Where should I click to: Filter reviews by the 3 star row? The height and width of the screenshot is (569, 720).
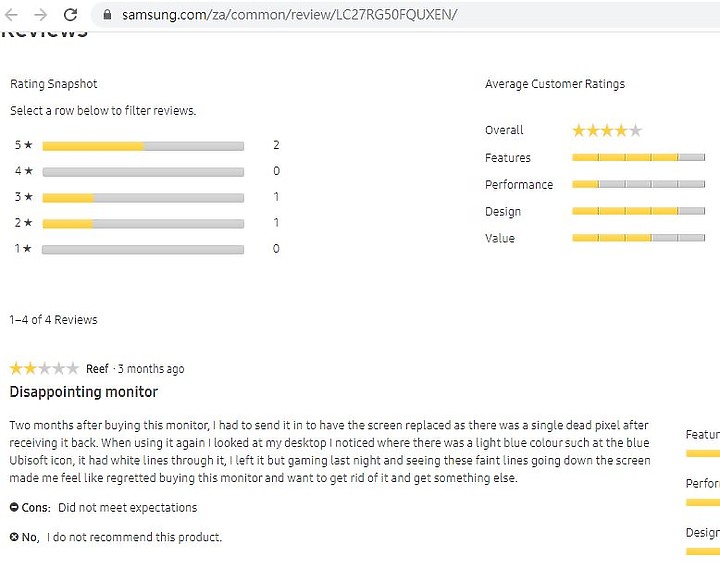[147, 197]
